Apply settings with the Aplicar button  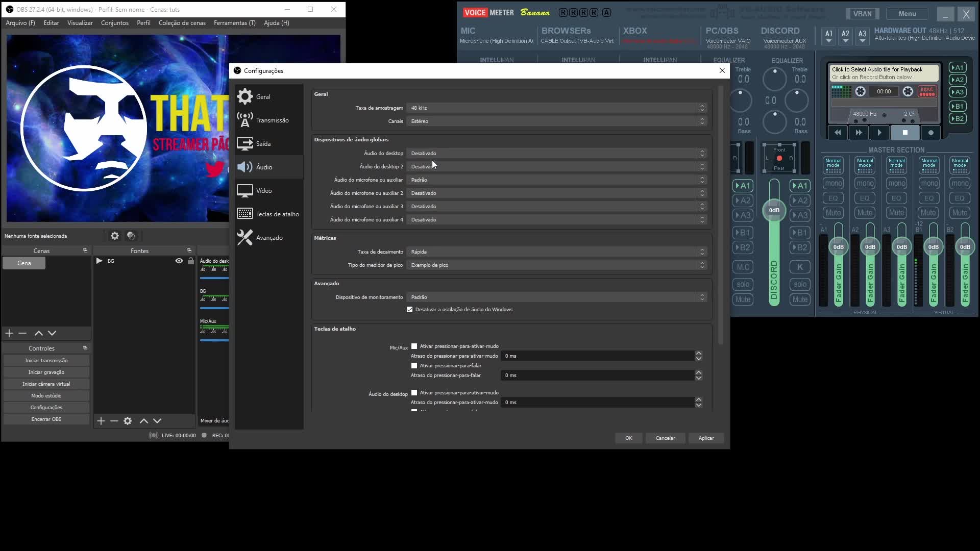706,438
